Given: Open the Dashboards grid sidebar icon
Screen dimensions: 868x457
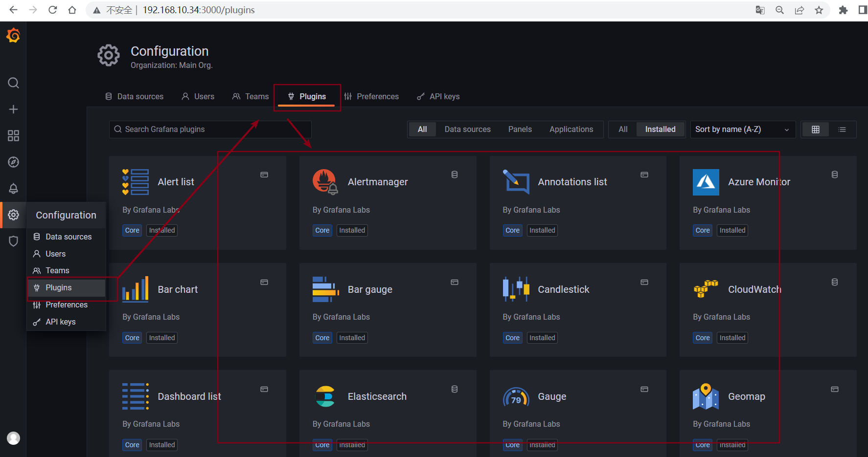Looking at the screenshot, I should tap(13, 135).
